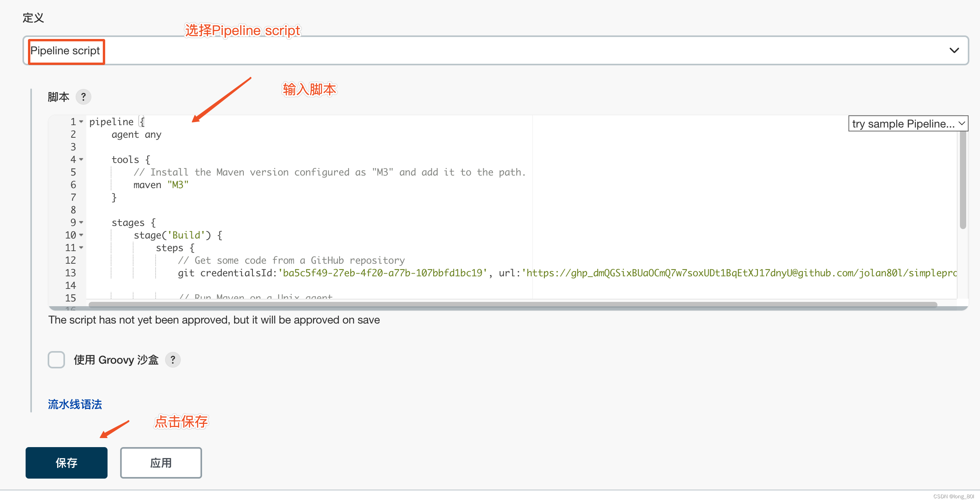The height and width of the screenshot is (503, 980).
Task: Click the help icon next to 脚本
Action: (83, 97)
